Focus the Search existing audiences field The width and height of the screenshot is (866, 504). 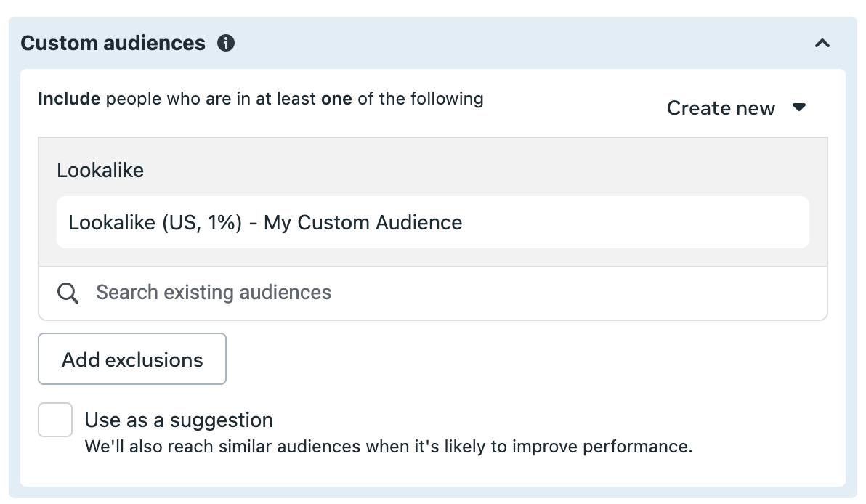point(433,293)
